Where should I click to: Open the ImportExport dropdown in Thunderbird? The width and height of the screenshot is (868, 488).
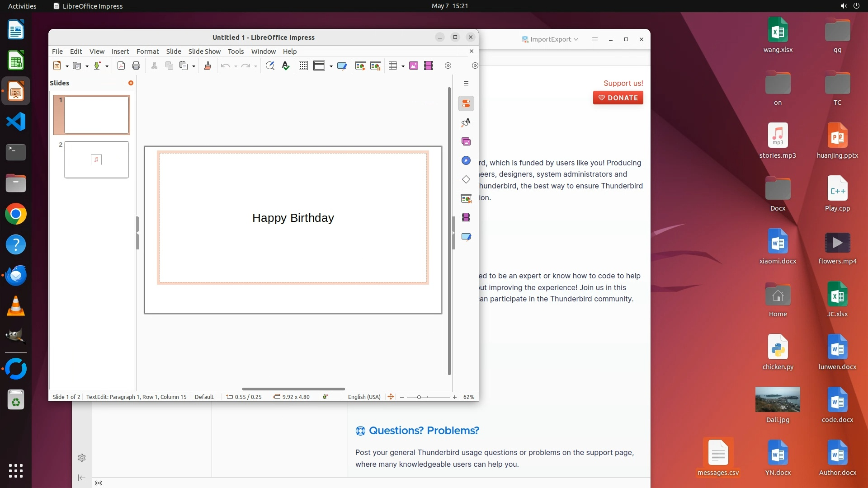pos(550,39)
